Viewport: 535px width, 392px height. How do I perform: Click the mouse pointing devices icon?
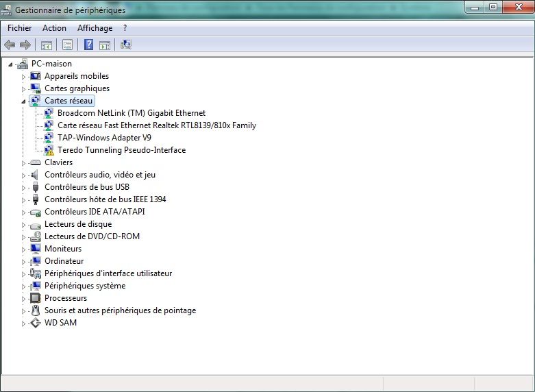[x=36, y=310]
